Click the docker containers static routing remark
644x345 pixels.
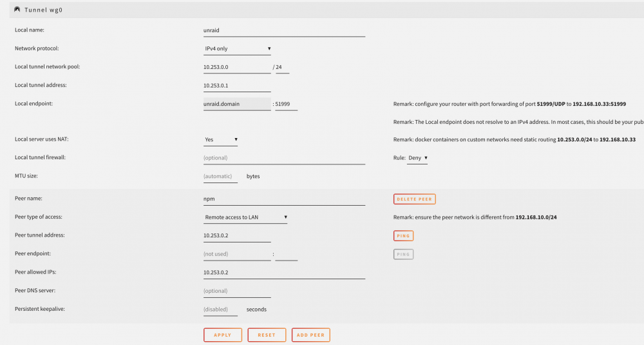coord(514,140)
